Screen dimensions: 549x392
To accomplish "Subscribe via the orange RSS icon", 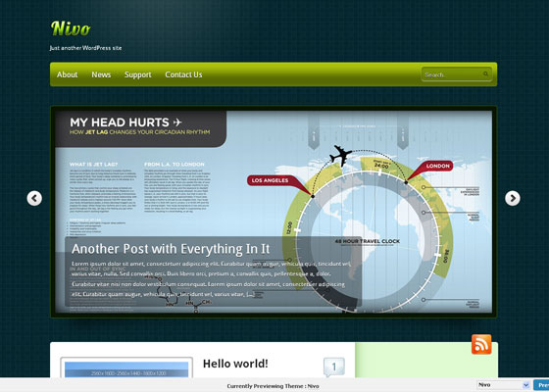I will pos(481,344).
